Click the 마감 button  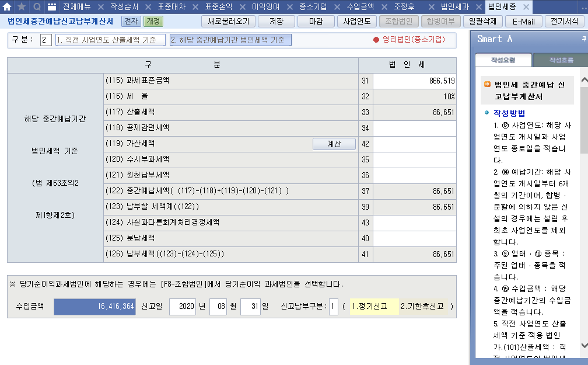(x=315, y=22)
